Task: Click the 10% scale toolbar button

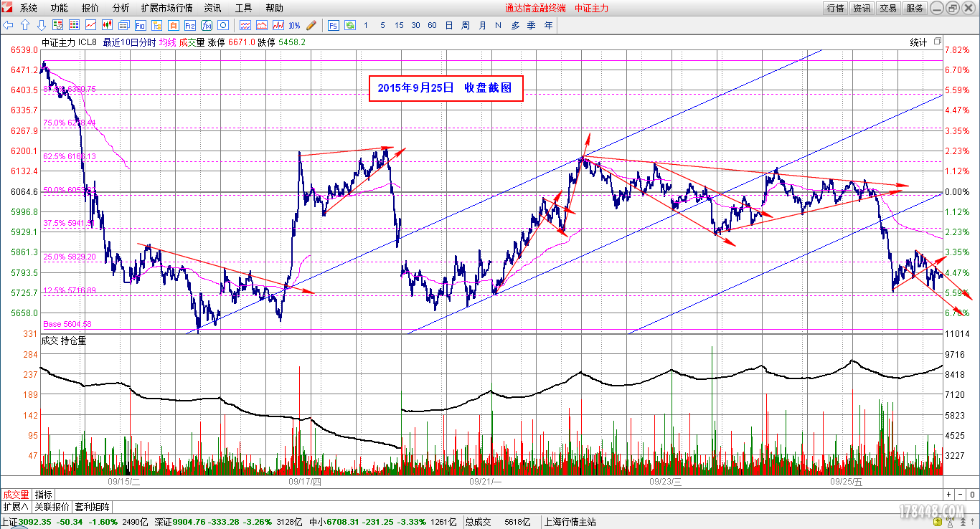Action: click(x=294, y=25)
